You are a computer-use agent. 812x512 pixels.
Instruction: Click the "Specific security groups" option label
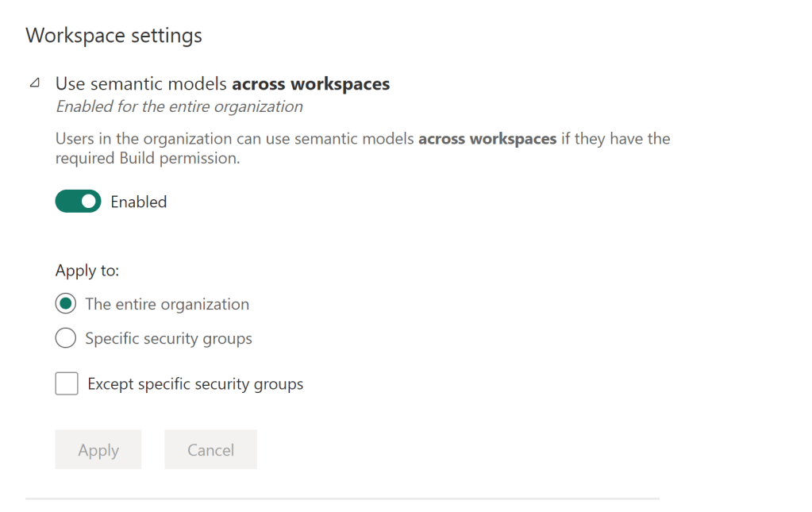pos(168,339)
